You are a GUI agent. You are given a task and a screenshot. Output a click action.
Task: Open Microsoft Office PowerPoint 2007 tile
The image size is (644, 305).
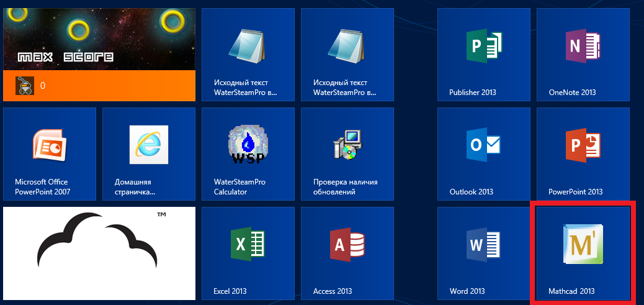pos(50,153)
